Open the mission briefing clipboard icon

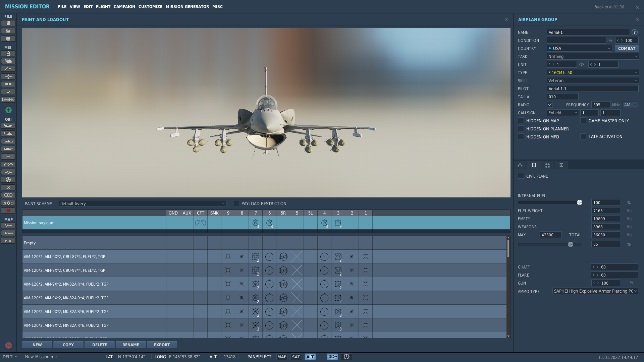pos(8,53)
